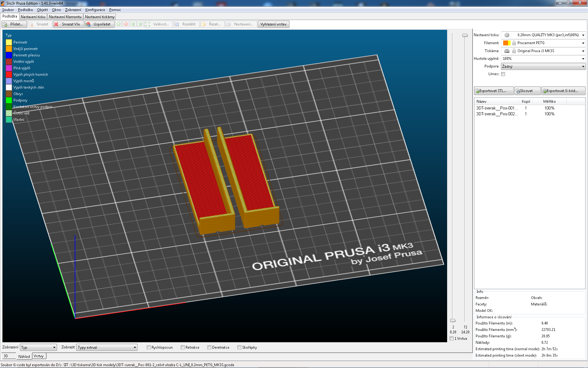Viewport: 588px width, 368px height.
Task: Select 3DT-sverak__Pos-001 object row
Action: pyautogui.click(x=529, y=108)
